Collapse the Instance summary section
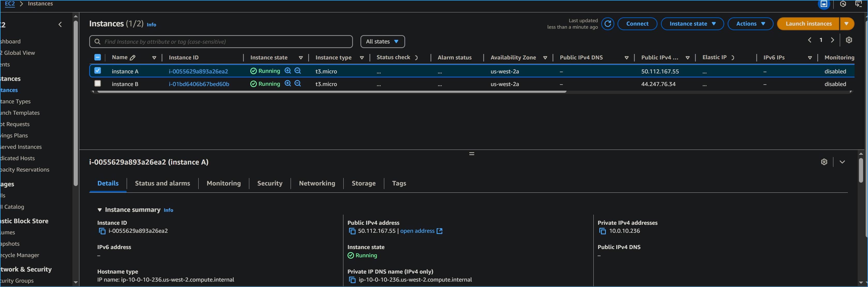 99,210
